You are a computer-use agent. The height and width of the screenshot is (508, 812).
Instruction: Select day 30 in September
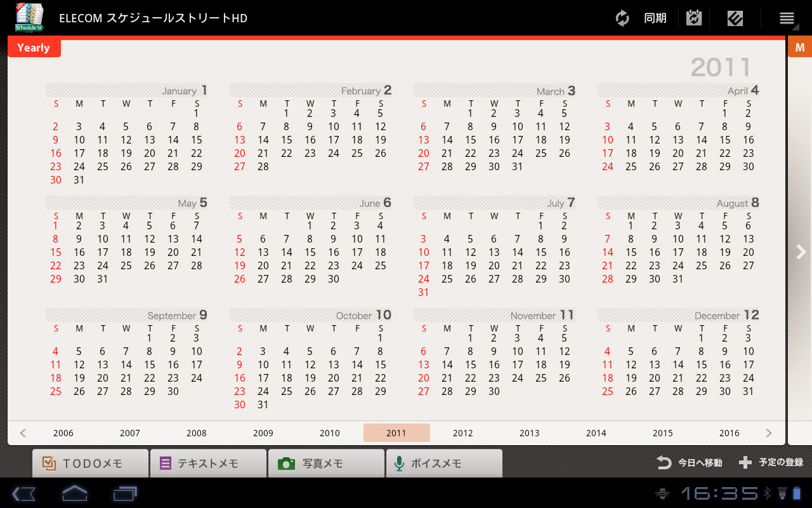click(173, 391)
